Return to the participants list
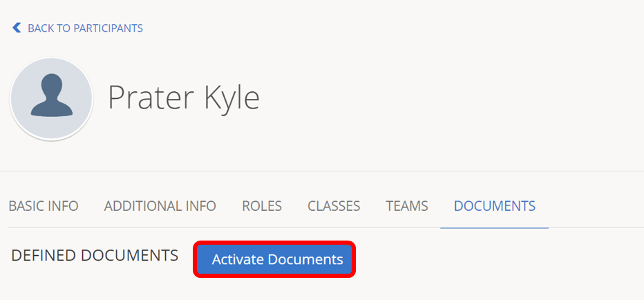Viewport: 644px width, 300px height. click(x=77, y=28)
